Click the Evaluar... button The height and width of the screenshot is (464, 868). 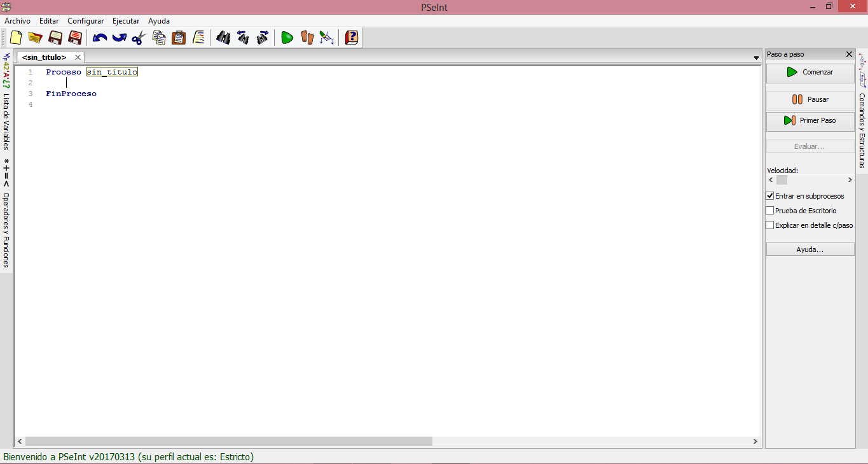pos(810,146)
